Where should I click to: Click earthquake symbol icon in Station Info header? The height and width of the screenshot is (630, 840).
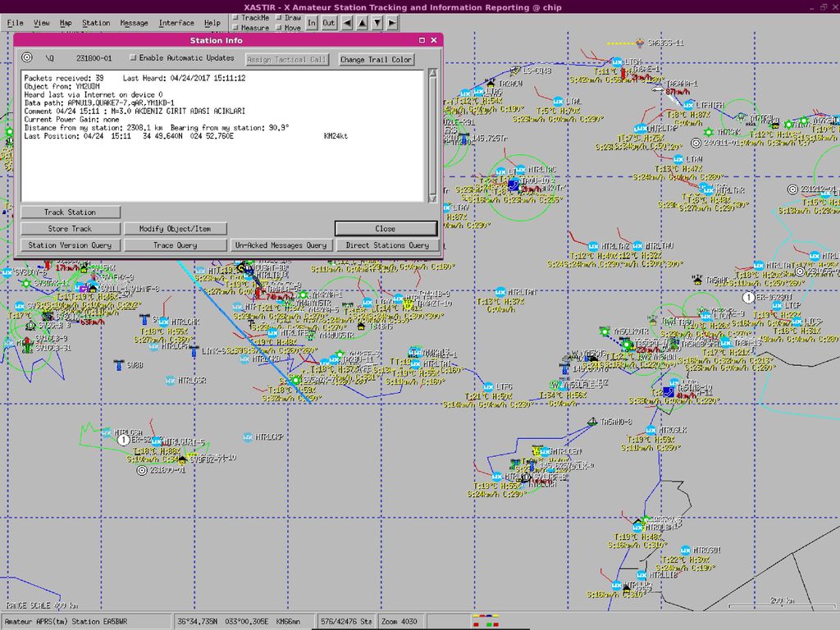click(x=27, y=57)
